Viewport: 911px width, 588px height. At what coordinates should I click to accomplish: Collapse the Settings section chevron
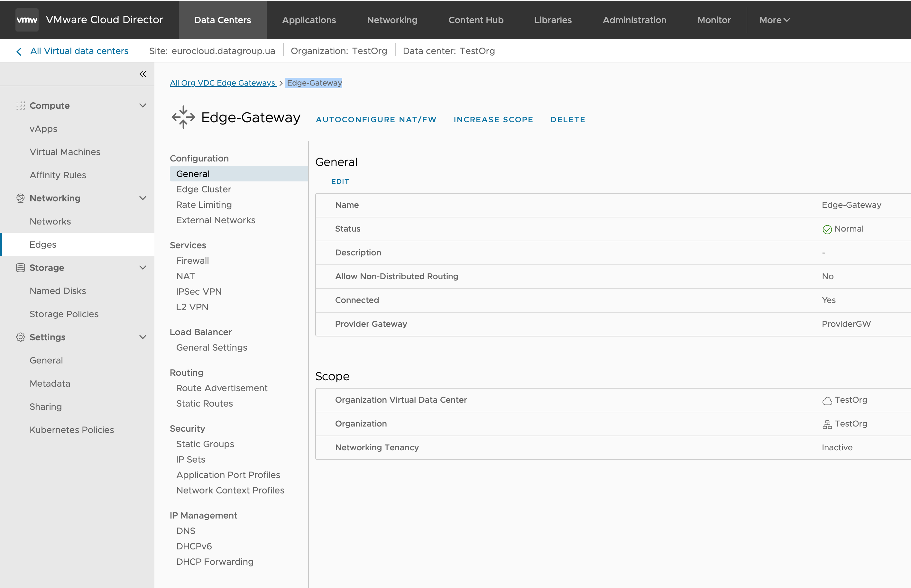(x=143, y=337)
